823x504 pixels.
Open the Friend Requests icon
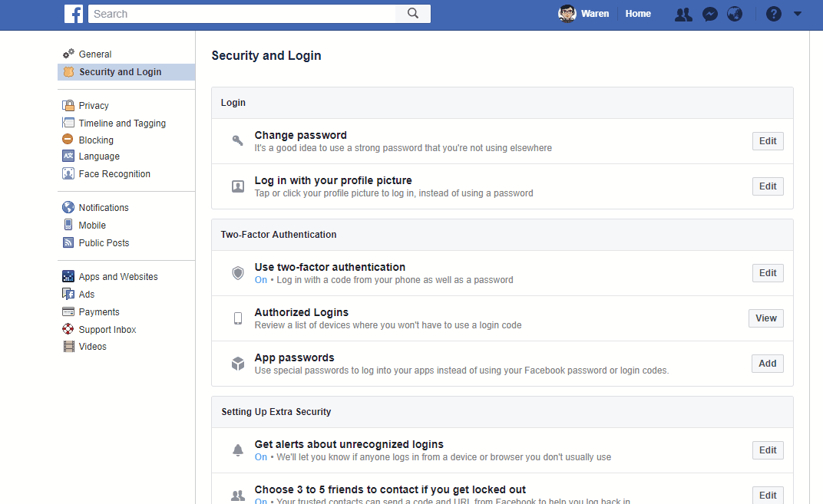pos(683,14)
